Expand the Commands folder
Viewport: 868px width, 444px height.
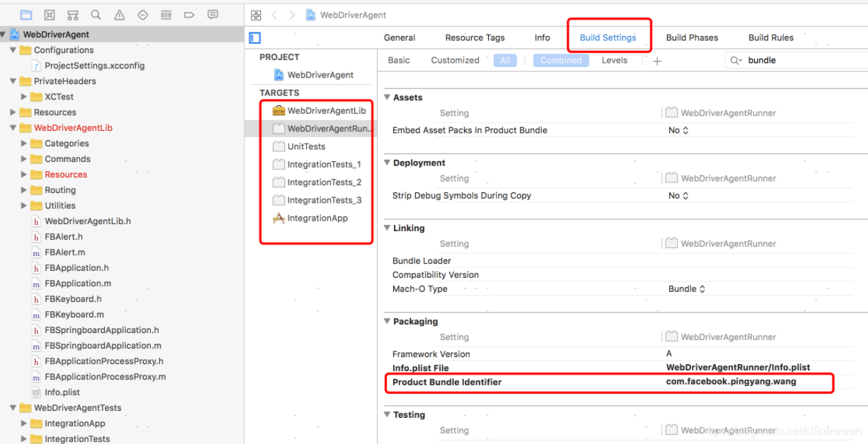coord(24,159)
